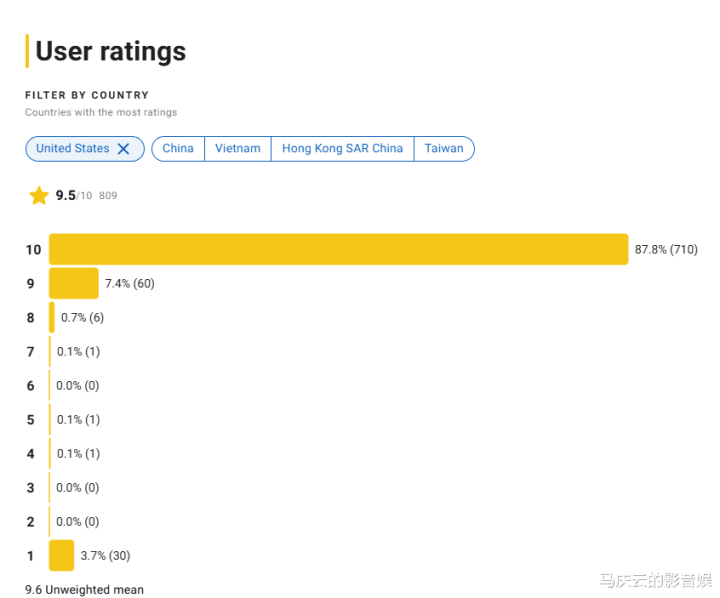
Task: Click the 9-star rating bar
Action: tap(74, 283)
